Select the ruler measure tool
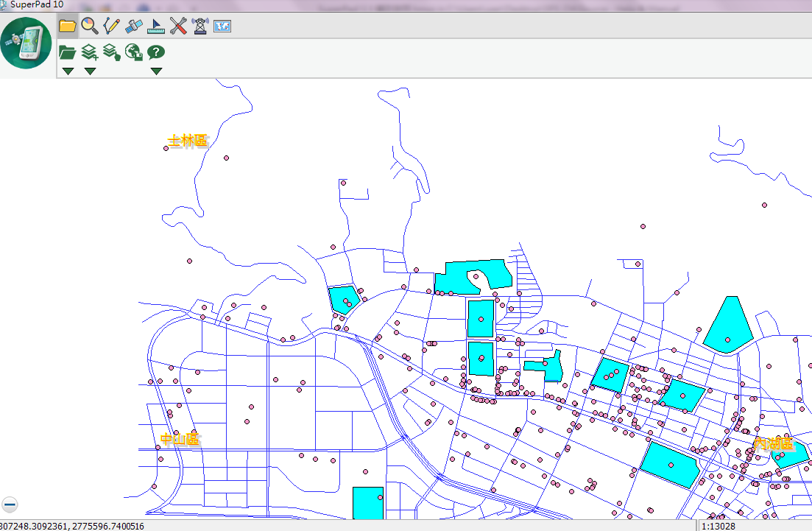Viewport: 812px width, 531px height. pyautogui.click(x=156, y=25)
